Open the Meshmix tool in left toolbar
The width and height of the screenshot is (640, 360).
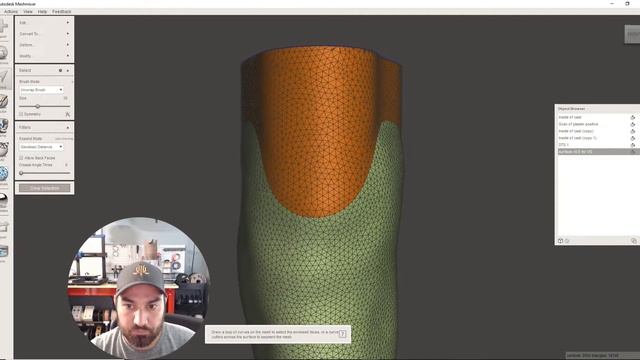3,53
